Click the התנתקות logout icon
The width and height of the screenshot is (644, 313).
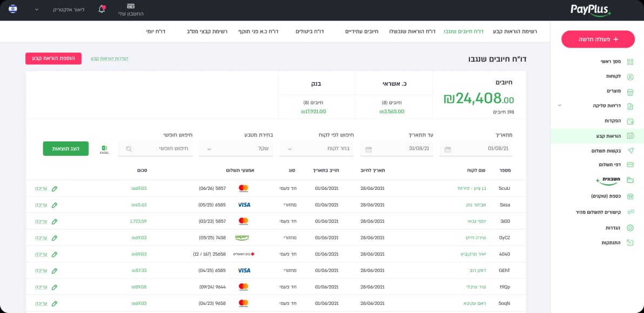(x=630, y=242)
